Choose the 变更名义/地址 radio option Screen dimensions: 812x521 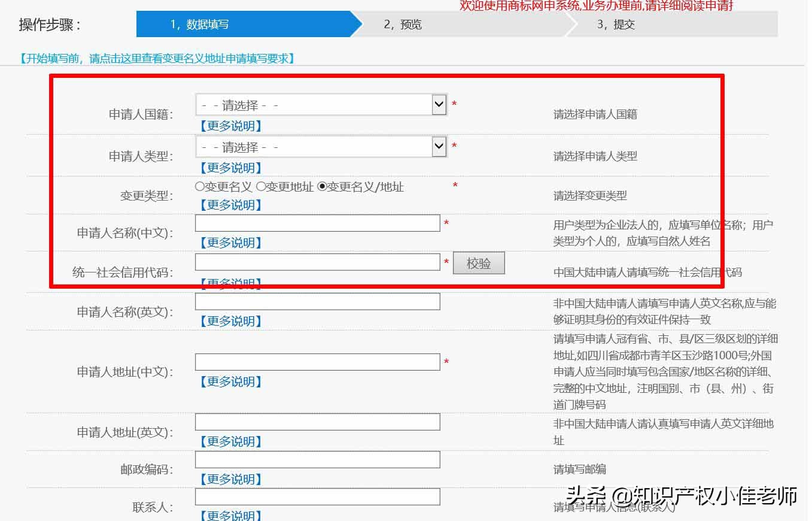(321, 187)
